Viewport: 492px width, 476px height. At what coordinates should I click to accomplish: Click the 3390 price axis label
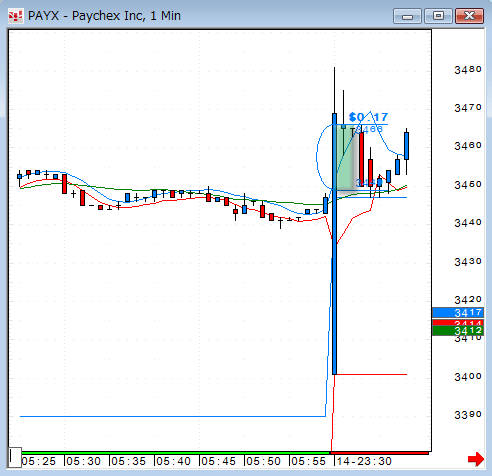[x=468, y=415]
